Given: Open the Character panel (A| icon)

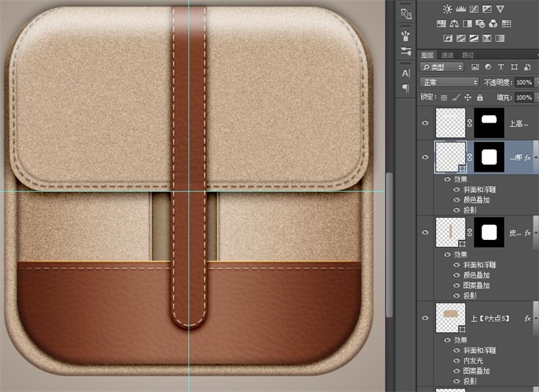Looking at the screenshot, I should pos(406,73).
